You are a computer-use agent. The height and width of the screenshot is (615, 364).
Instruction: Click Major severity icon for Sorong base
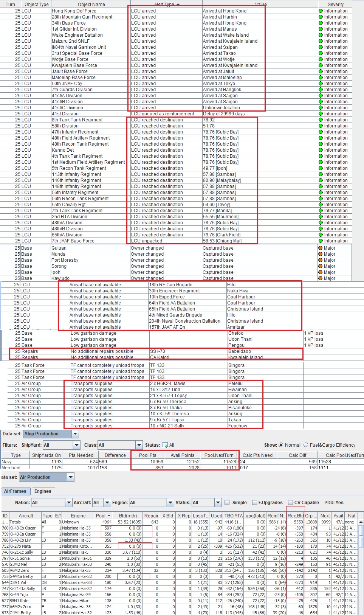[x=321, y=266]
